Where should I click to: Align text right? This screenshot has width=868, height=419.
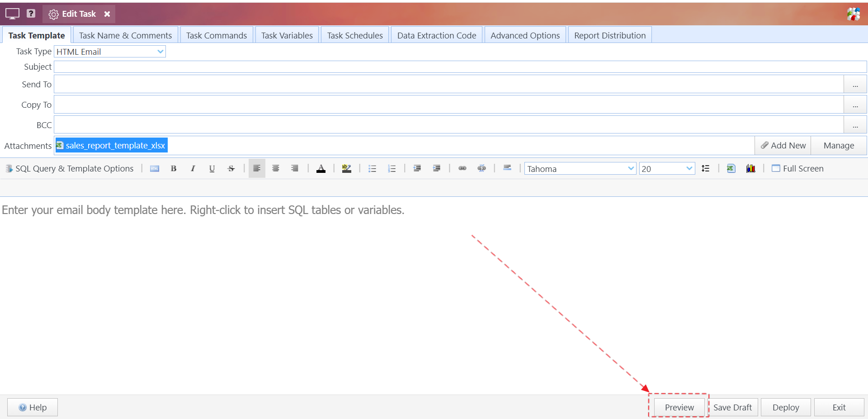click(x=295, y=168)
